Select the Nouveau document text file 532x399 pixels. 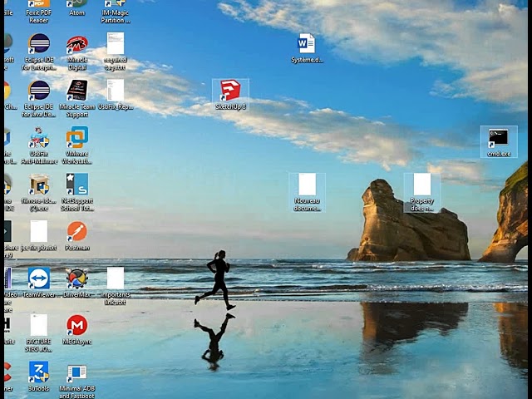point(307,192)
